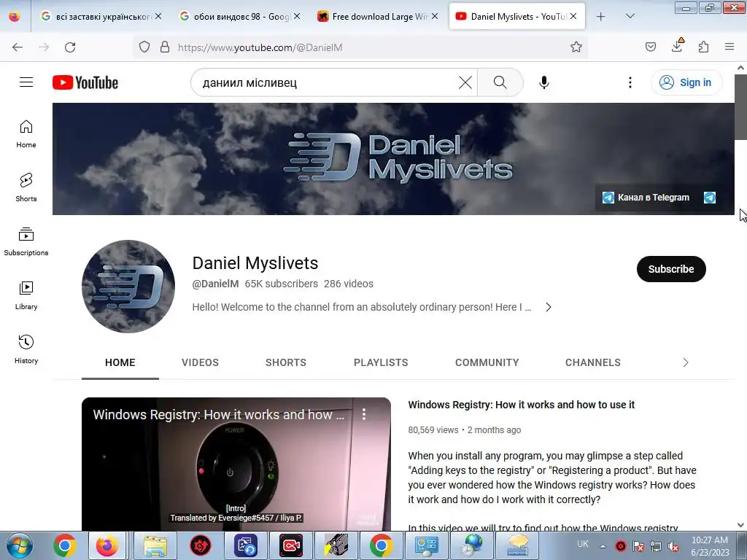Screen dimensions: 747x560
Task: Switch to the SHORTS channel tab
Action: click(x=286, y=362)
